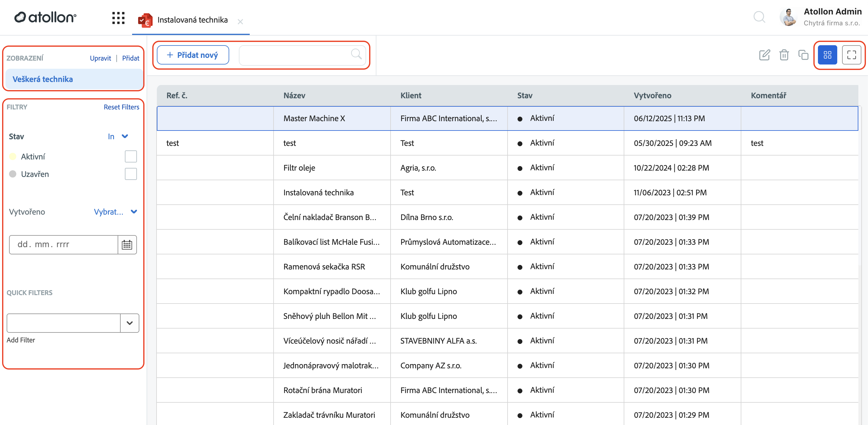
Task: Expand the Quick Filters combo box arrow
Action: click(129, 323)
